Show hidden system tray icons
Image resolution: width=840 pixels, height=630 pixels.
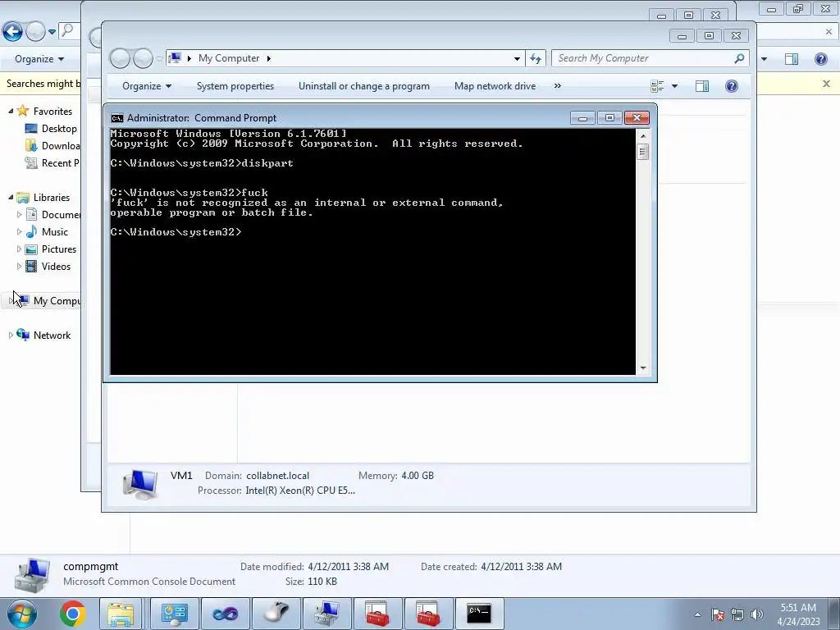coord(697,614)
